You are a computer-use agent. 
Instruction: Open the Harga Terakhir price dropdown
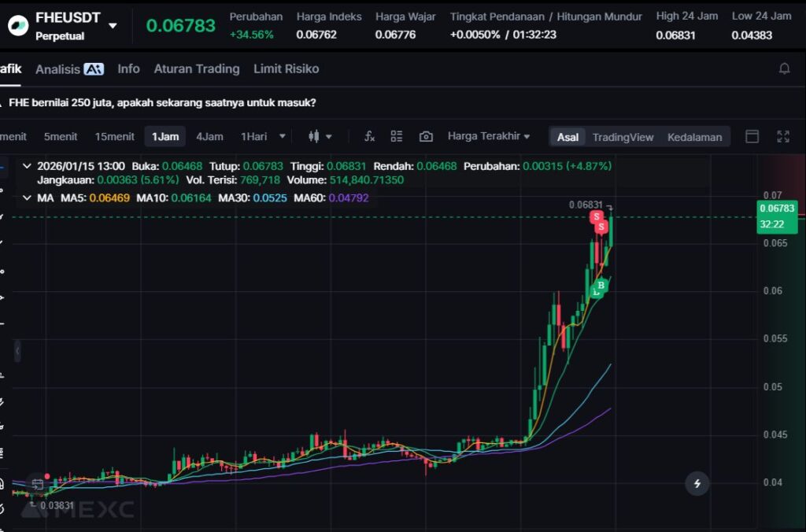pyautogui.click(x=488, y=136)
